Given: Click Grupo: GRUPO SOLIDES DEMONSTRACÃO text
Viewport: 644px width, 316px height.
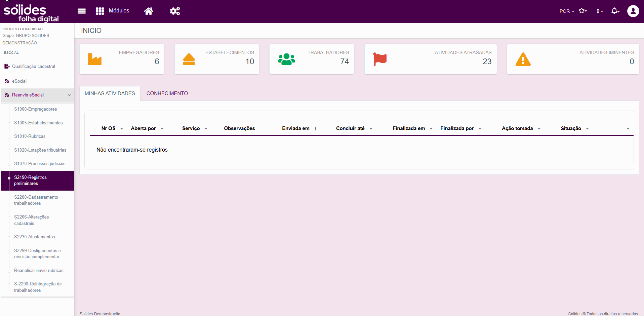Looking at the screenshot, I should point(26,39).
